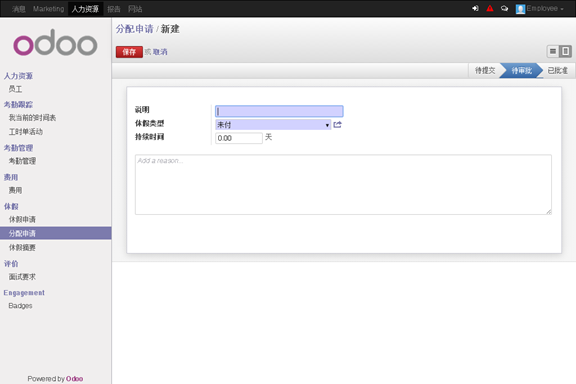Click the 取消 link
The height and width of the screenshot is (384, 576).
[160, 52]
